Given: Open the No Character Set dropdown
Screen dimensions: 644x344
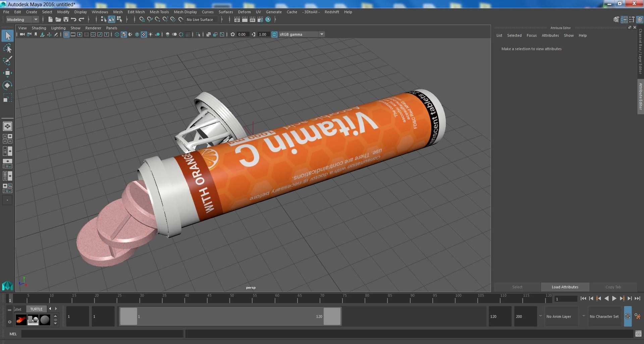Looking at the screenshot, I should pos(584,316).
